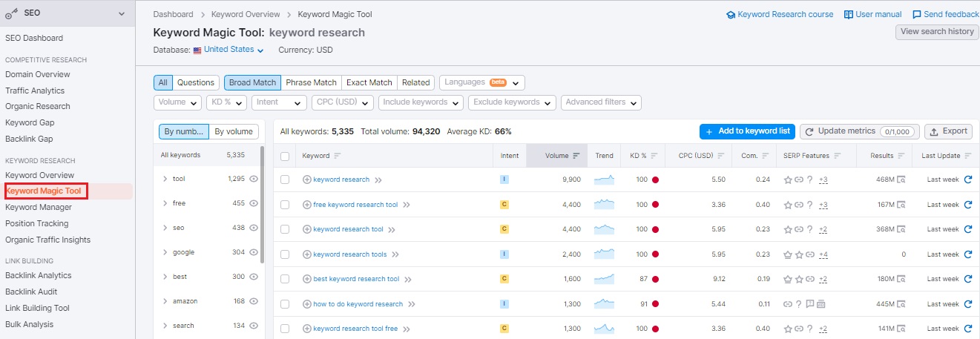Open the Send feedback link
Viewport: 980px width, 339px height.
[945, 15]
